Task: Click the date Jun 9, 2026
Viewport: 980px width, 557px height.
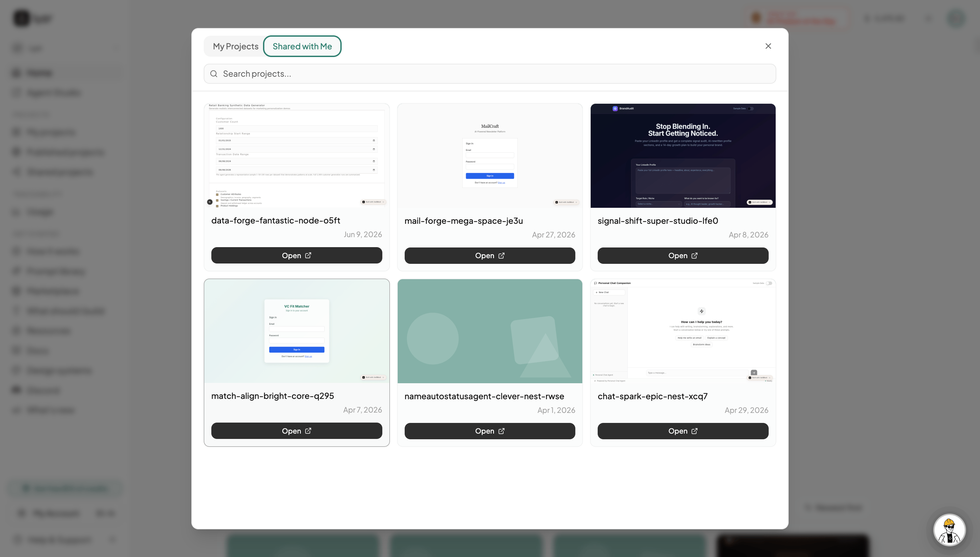Action: (363, 234)
